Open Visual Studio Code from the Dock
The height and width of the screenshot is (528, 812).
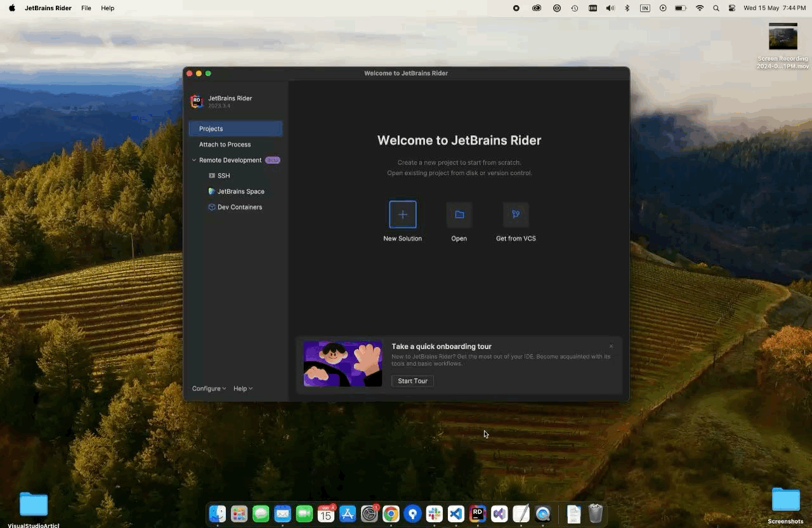pyautogui.click(x=456, y=513)
